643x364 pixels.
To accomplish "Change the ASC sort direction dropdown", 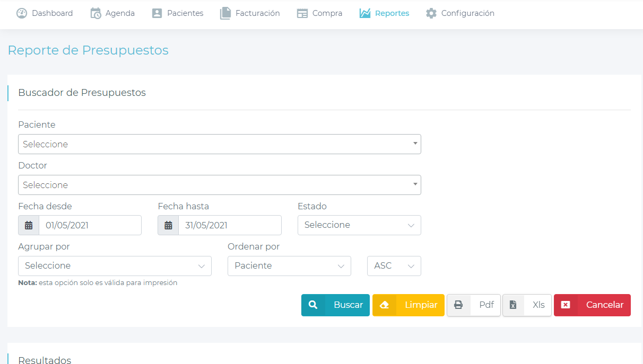I will [x=394, y=266].
